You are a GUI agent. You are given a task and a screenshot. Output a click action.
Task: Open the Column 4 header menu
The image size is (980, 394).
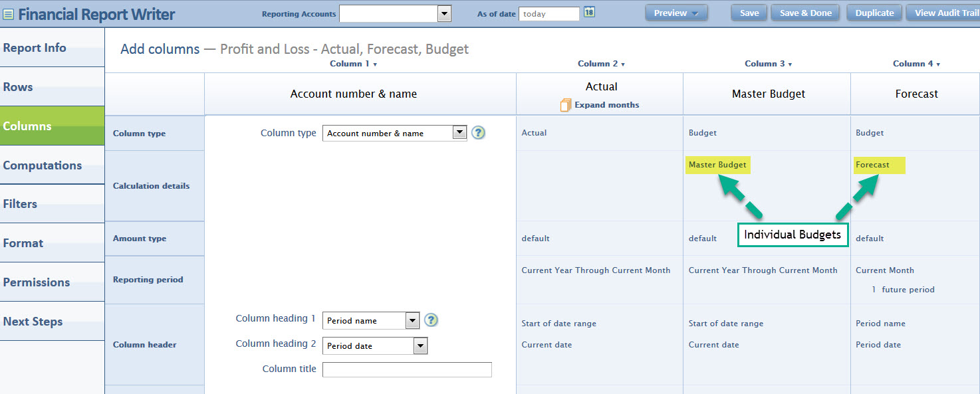[916, 64]
